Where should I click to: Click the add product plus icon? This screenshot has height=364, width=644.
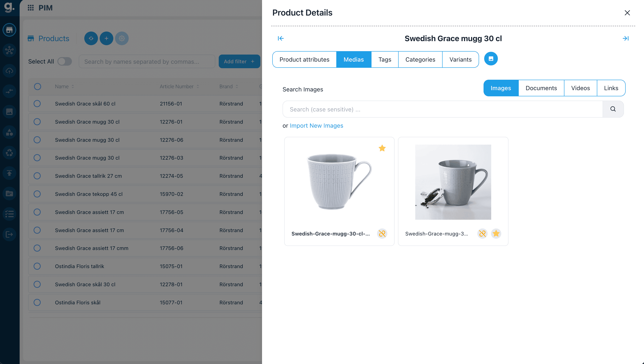[x=106, y=38]
